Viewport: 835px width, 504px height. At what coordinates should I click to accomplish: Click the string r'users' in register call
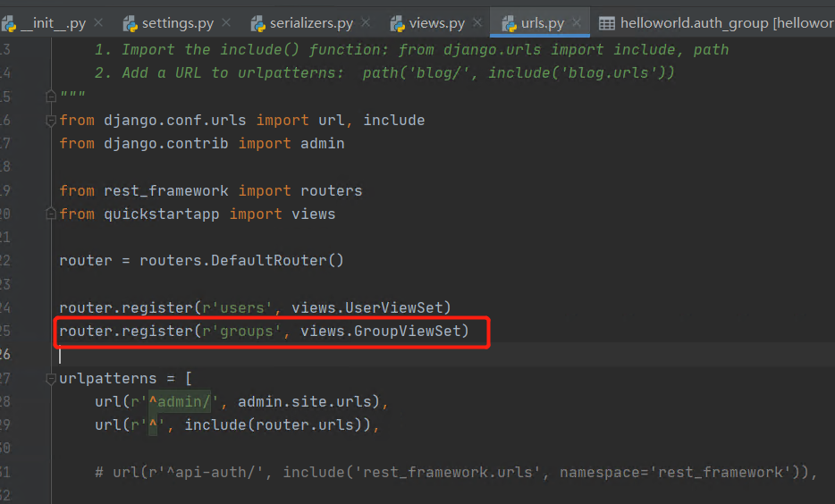pyautogui.click(x=237, y=307)
